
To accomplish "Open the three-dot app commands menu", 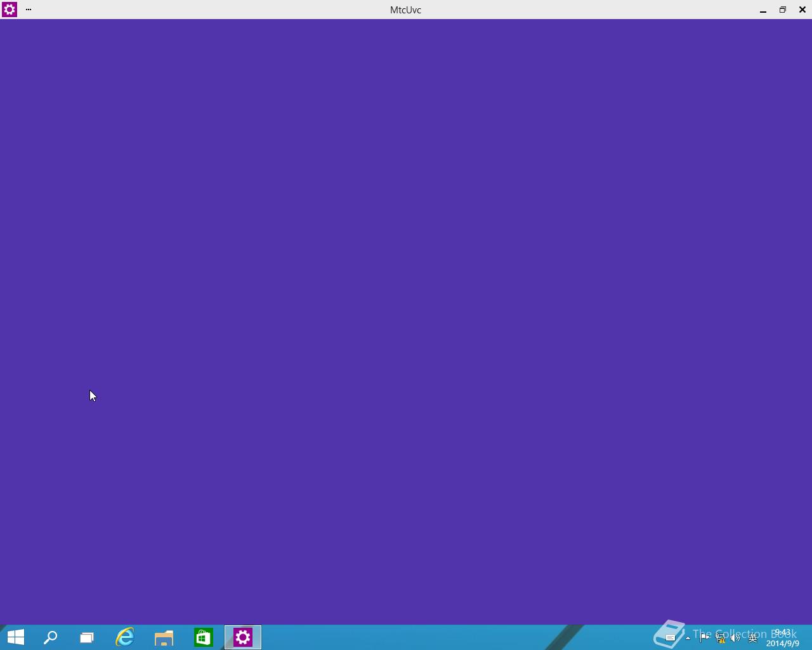I will [x=29, y=10].
